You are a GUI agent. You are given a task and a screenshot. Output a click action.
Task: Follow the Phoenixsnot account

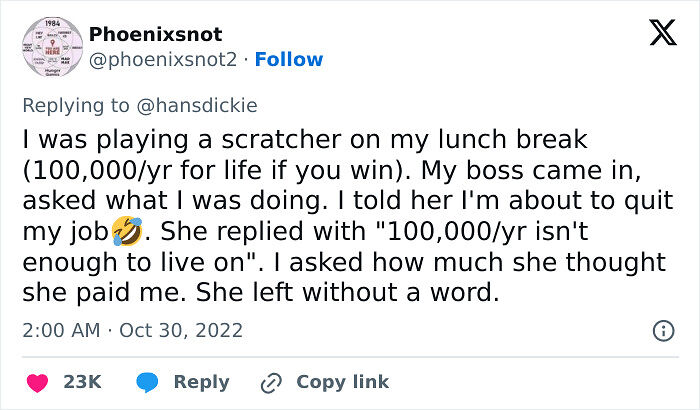tap(289, 60)
